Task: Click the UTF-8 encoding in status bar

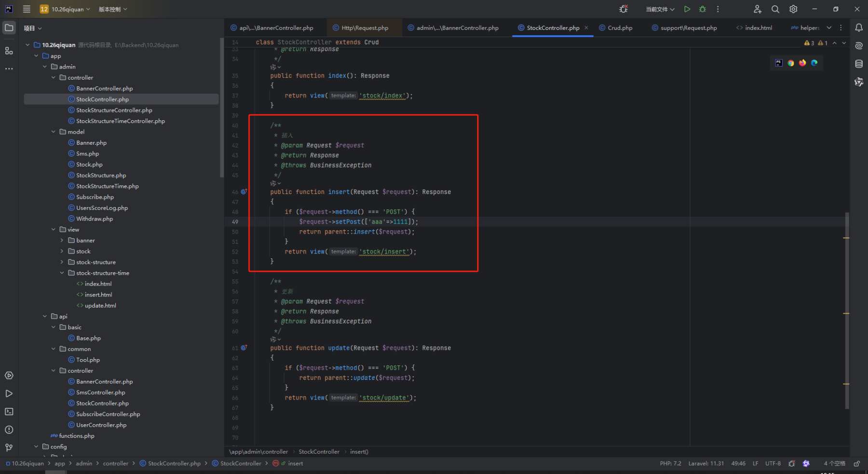Action: [773, 463]
